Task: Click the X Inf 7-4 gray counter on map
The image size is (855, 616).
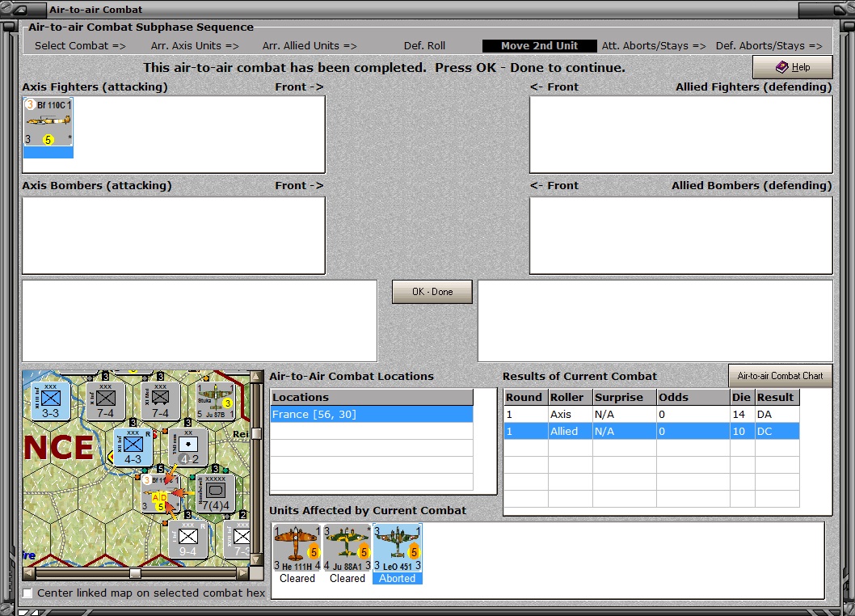Action: [106, 400]
